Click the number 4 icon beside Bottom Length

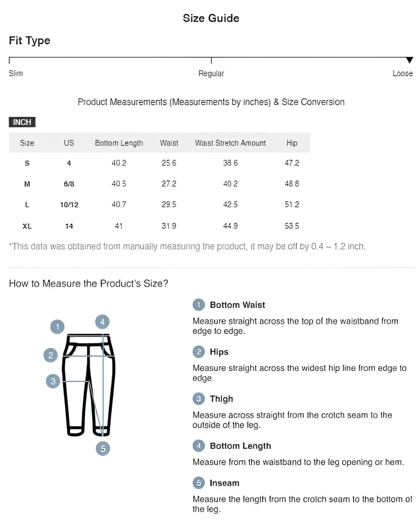199,446
